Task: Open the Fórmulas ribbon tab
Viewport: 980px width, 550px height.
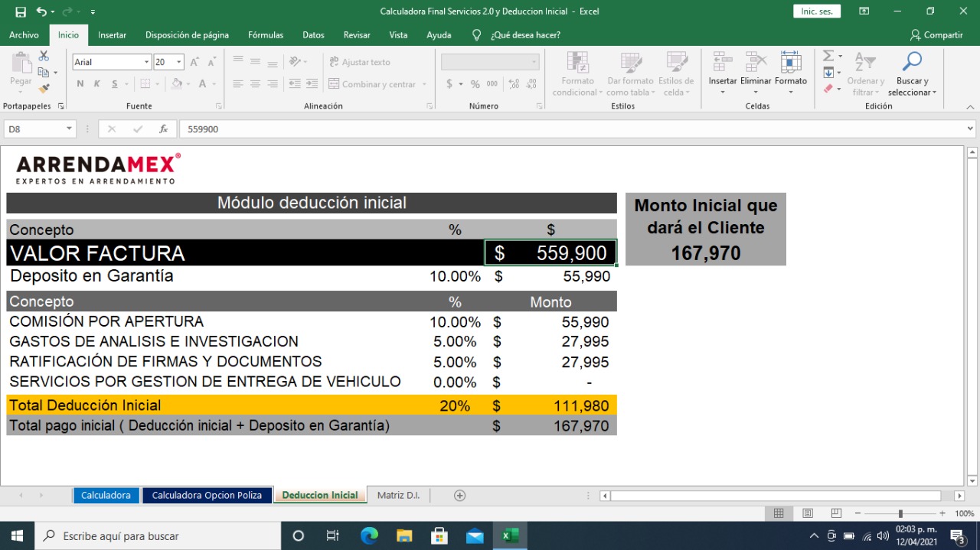Action: click(265, 35)
